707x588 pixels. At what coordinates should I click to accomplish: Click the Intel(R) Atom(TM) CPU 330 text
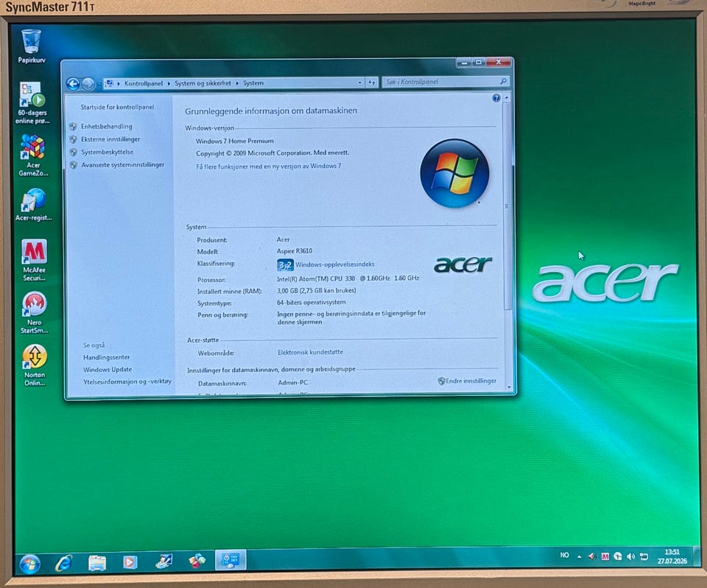pos(348,279)
